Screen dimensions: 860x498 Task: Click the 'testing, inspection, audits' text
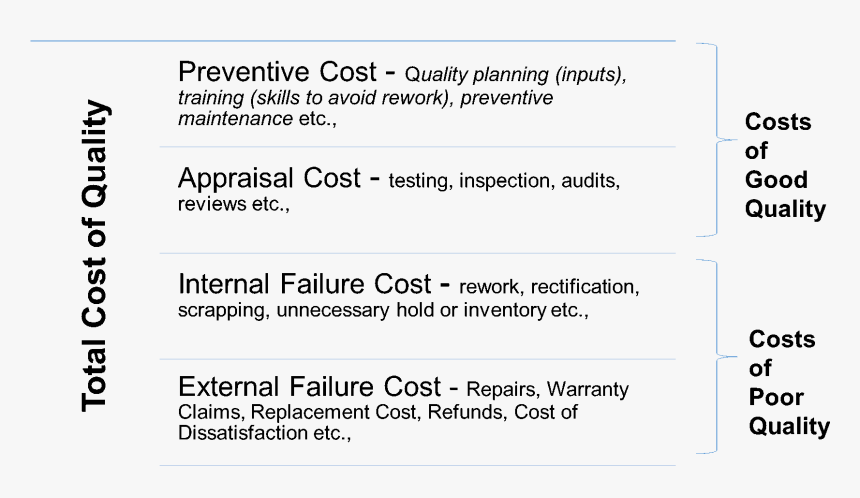point(504,180)
